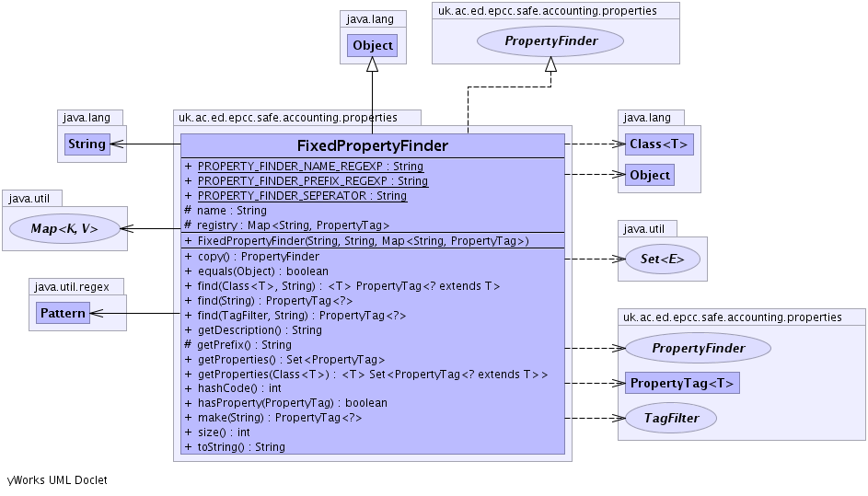Viewport: 868px width, 496px height.
Task: Open the Pattern class box
Action: point(63,313)
